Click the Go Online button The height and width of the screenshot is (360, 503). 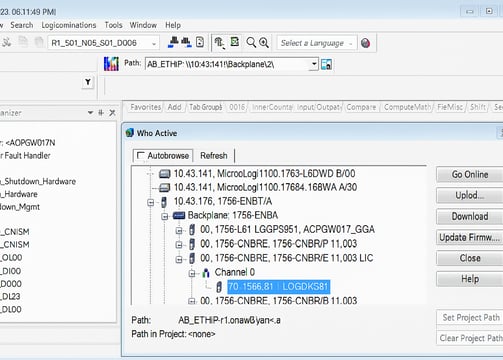(x=470, y=174)
